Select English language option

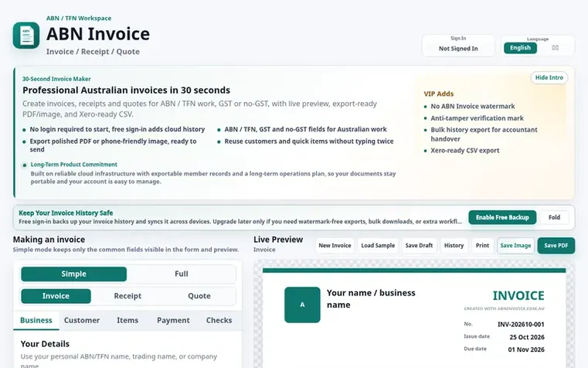pyautogui.click(x=520, y=48)
